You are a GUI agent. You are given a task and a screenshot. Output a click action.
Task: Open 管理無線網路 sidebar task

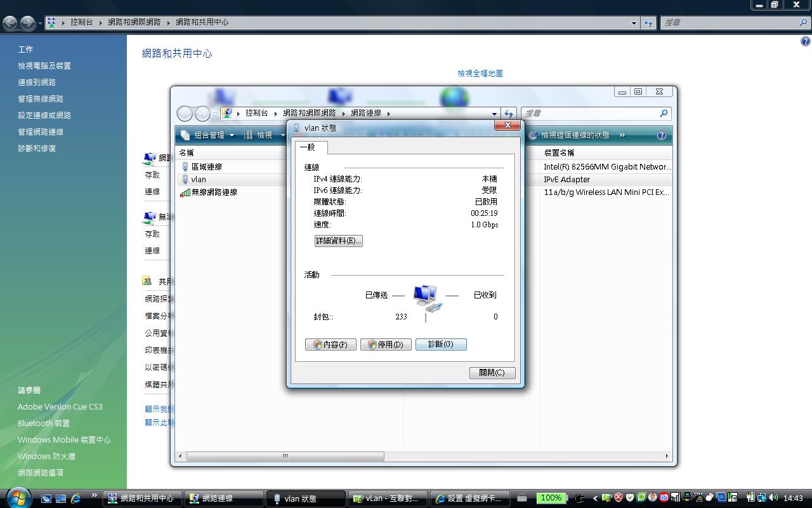(41, 99)
